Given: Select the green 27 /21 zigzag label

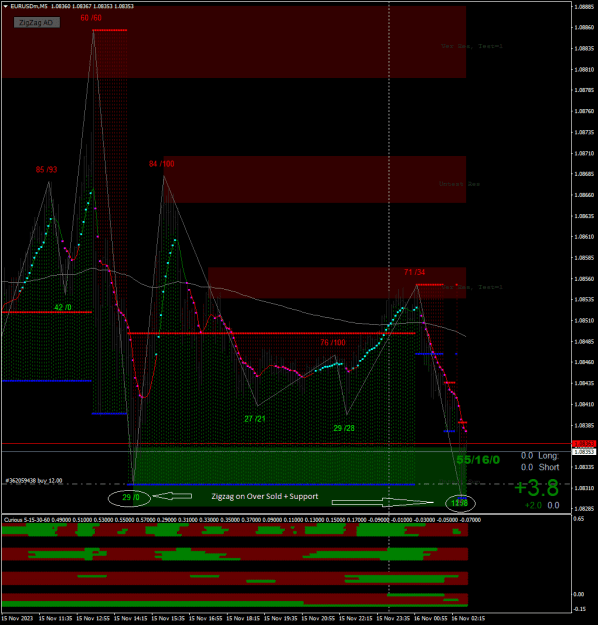Looking at the screenshot, I should 255,419.
